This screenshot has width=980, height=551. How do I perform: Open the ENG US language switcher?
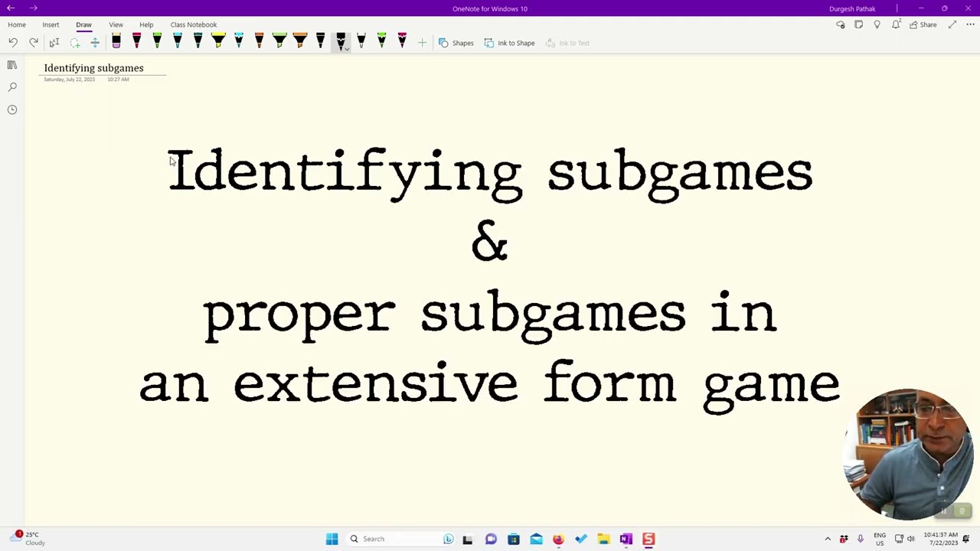tap(880, 539)
